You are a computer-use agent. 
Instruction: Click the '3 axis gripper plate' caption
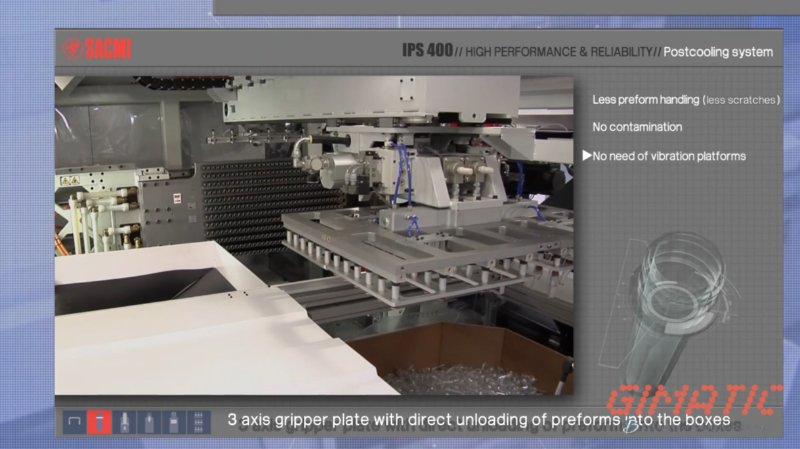click(479, 420)
